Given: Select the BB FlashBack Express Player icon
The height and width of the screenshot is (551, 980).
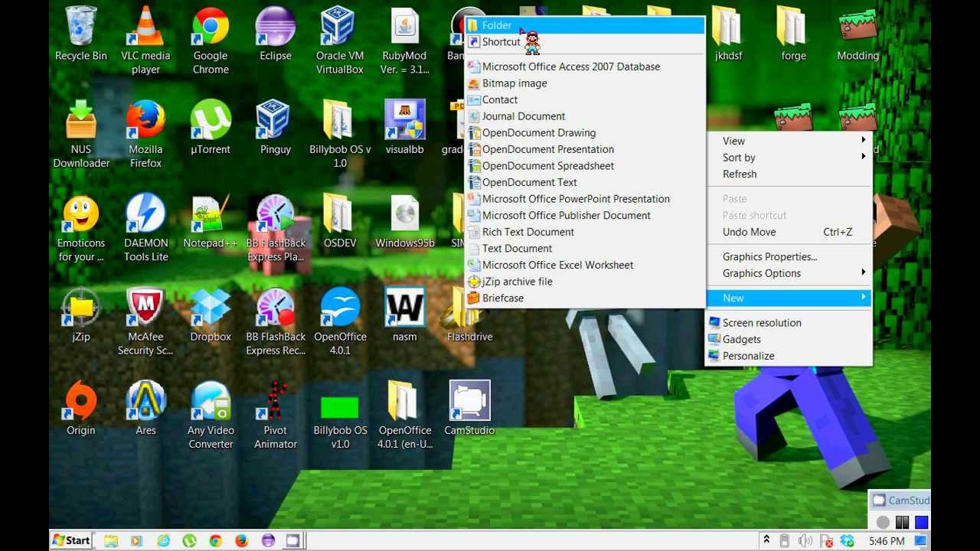Looking at the screenshot, I should point(276,229).
